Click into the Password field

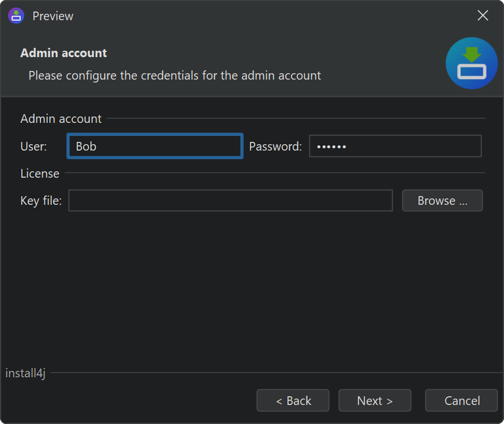click(x=395, y=147)
